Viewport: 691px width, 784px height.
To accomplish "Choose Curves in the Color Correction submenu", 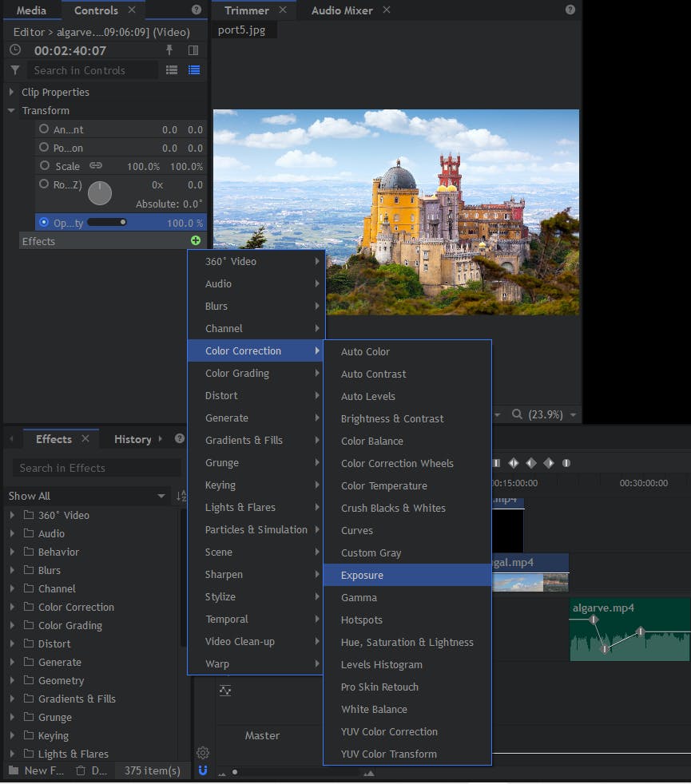I will [x=357, y=530].
